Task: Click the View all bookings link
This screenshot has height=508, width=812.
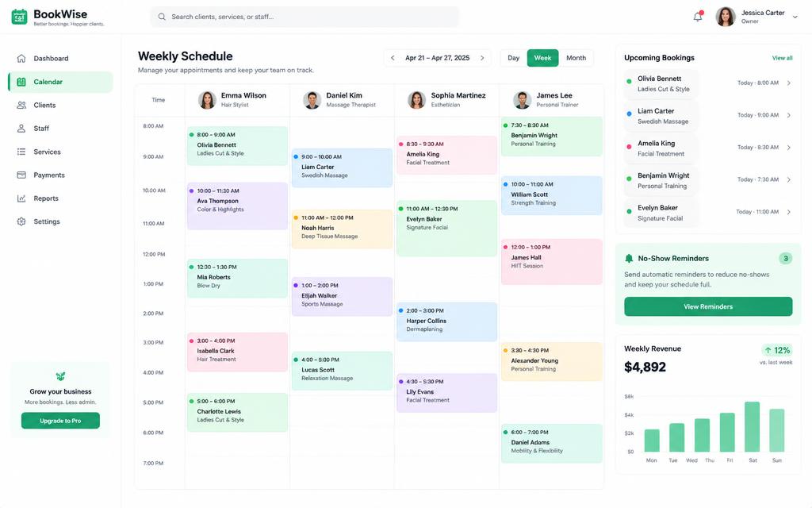Action: click(x=782, y=58)
